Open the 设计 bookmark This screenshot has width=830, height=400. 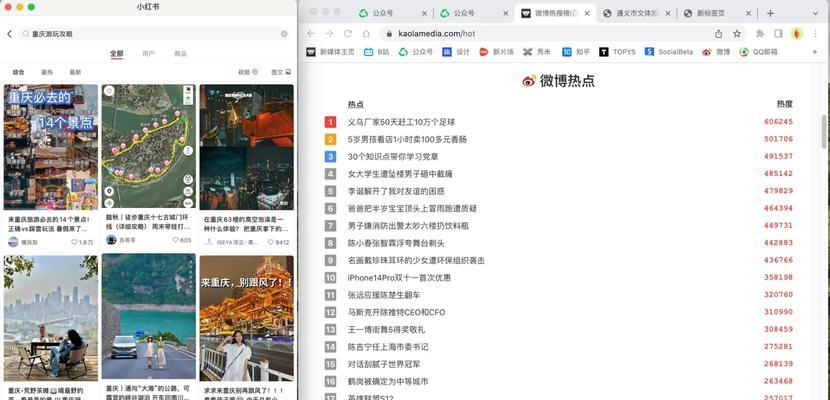[456, 52]
